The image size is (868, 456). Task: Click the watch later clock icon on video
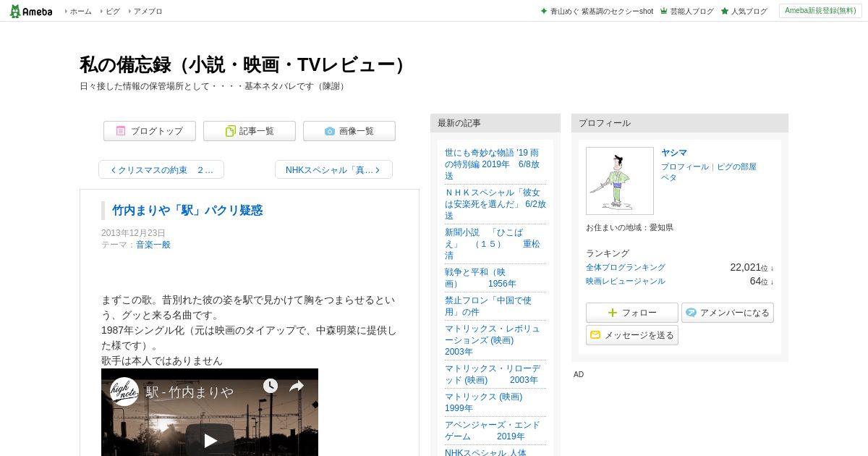coord(270,386)
